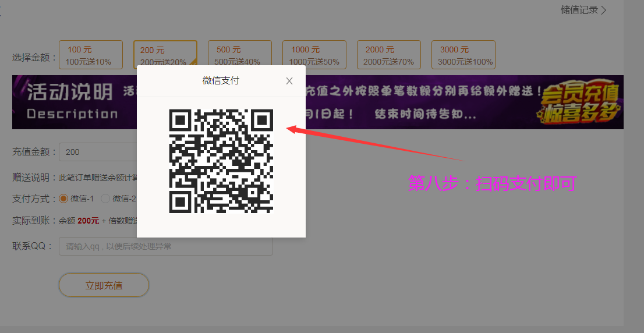Select the 微信-2 payment method radio

point(105,199)
